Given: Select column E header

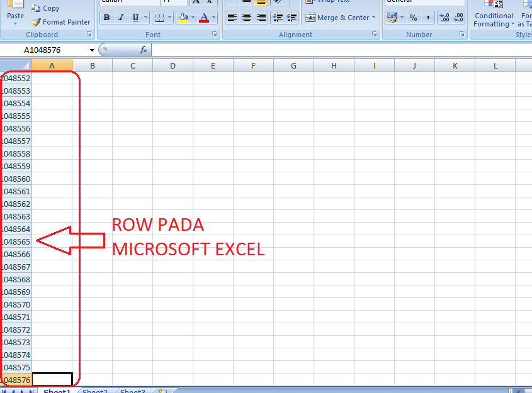Looking at the screenshot, I should [213, 66].
